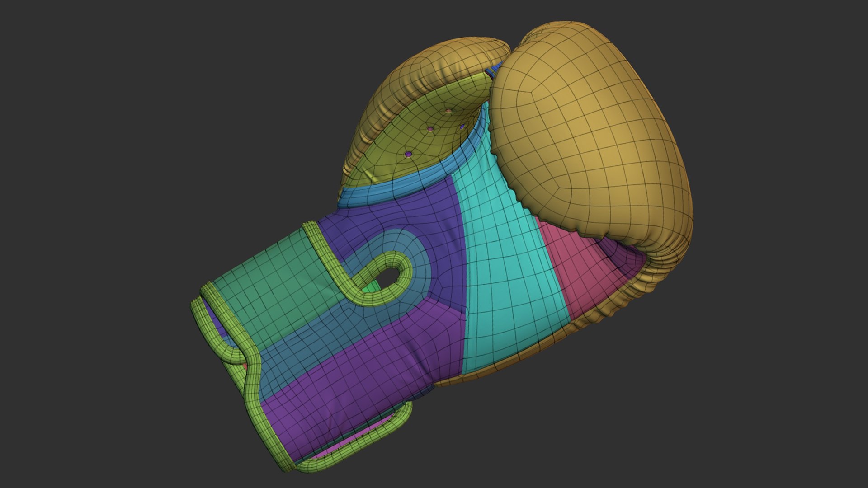The image size is (868, 488).
Task: Click the steel-blue stripe on the cuff
Action: pos(316,343)
